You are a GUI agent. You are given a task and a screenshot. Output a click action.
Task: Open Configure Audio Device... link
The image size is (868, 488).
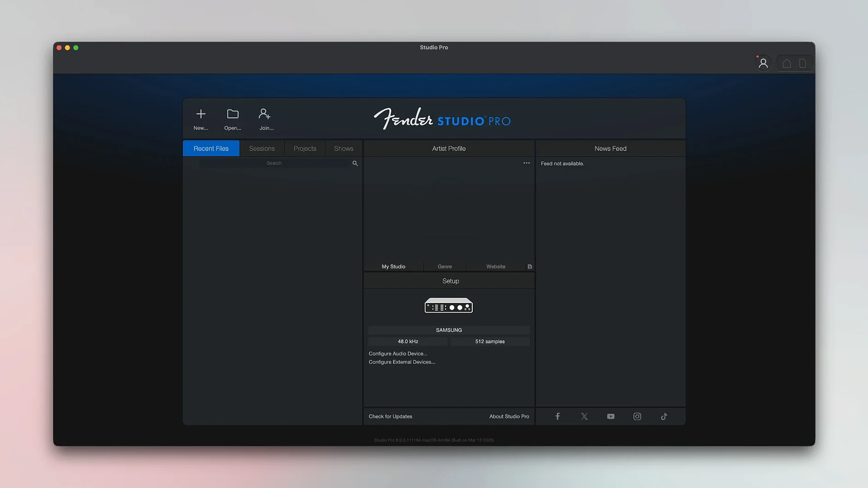(x=398, y=354)
